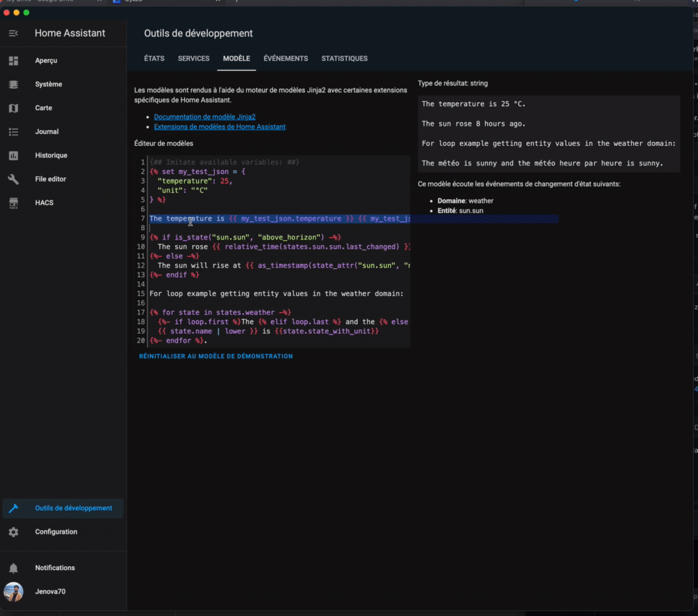The image size is (698, 616).
Task: Open Extensions de modèles de Home Assistant link
Action: pos(220,127)
